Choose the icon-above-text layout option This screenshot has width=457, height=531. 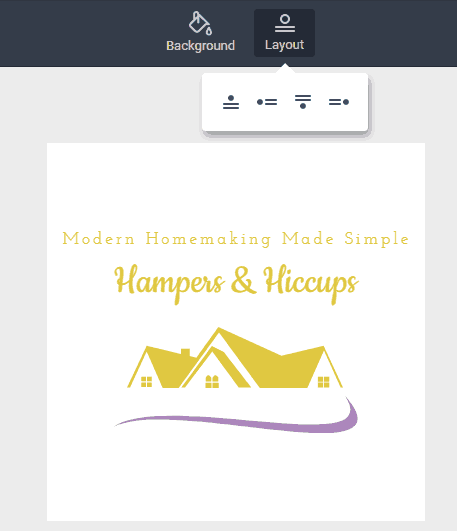231,102
